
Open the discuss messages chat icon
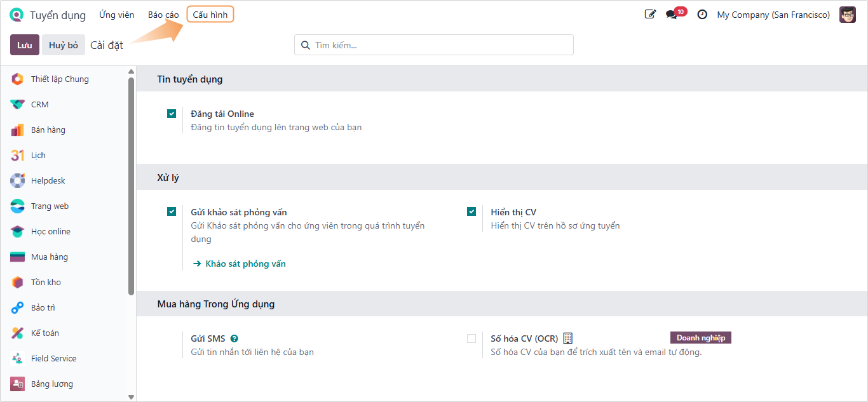[672, 15]
